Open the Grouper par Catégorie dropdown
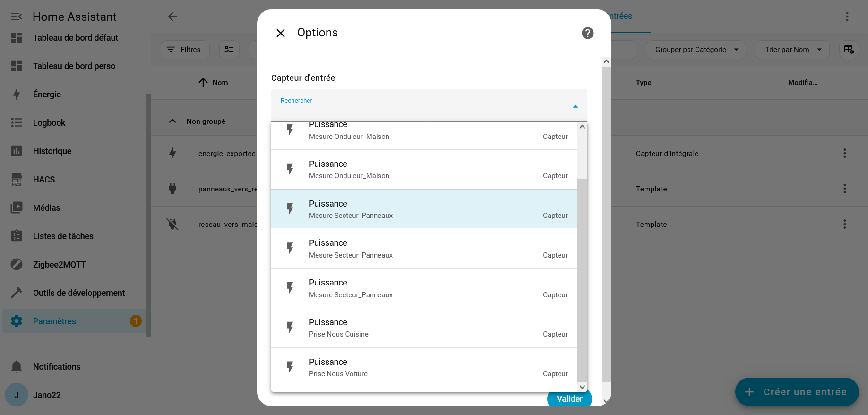This screenshot has height=415, width=868. [x=696, y=50]
